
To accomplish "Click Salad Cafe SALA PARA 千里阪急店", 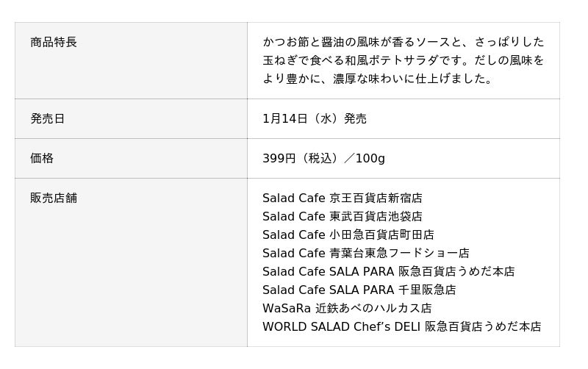I will pos(359,290).
